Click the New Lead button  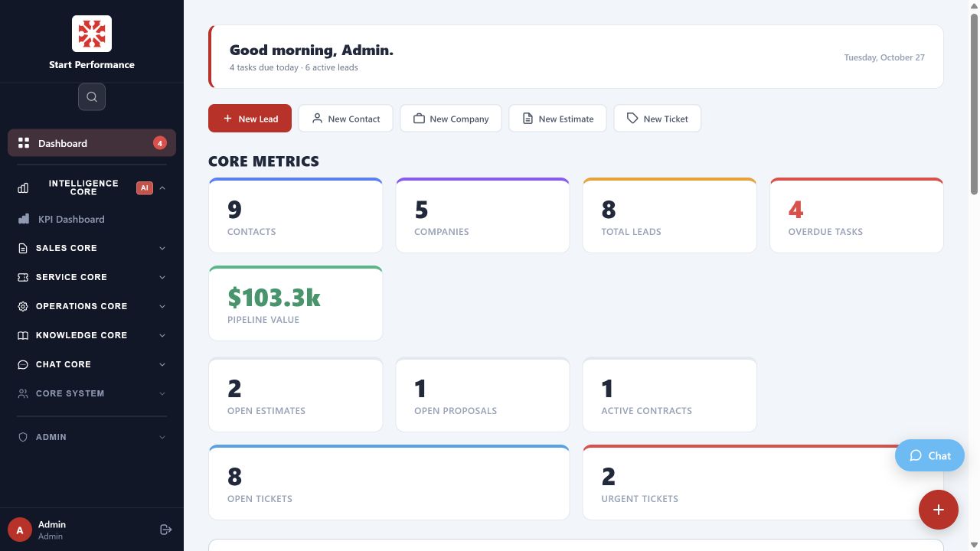pyautogui.click(x=250, y=119)
